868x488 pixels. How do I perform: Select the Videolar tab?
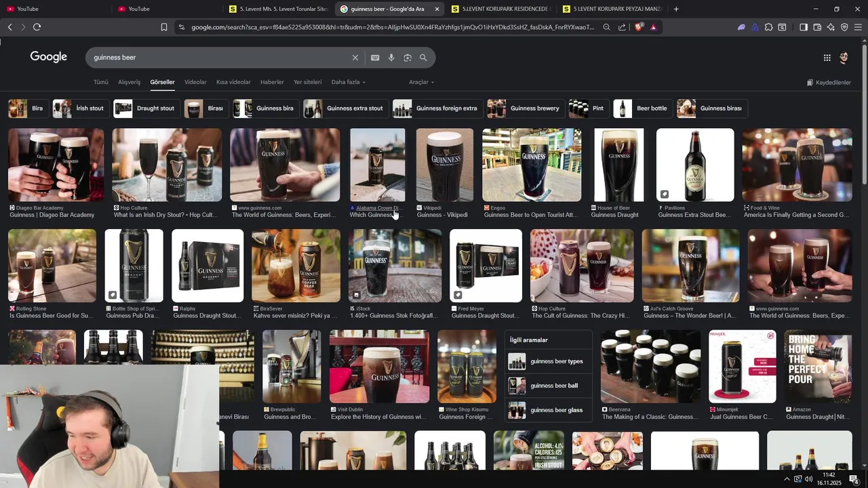tap(195, 82)
